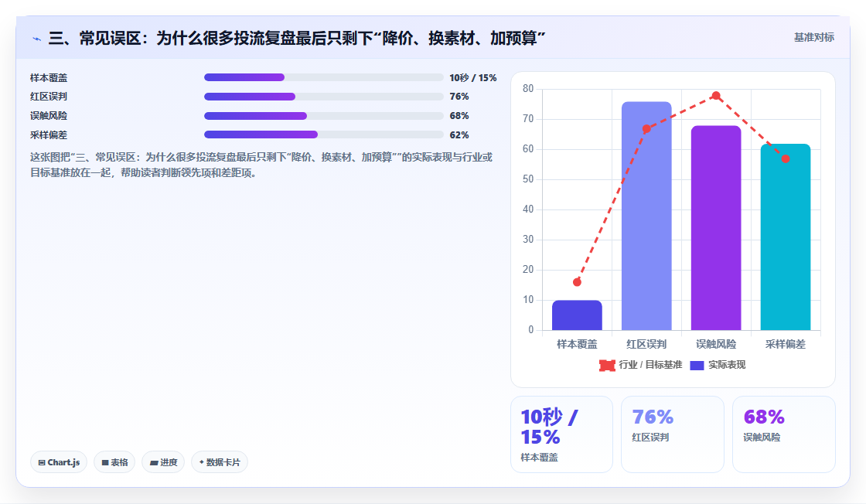Click the 采样偏差 cyan bar in chart
Screen dimensions: 866x504
786,237
